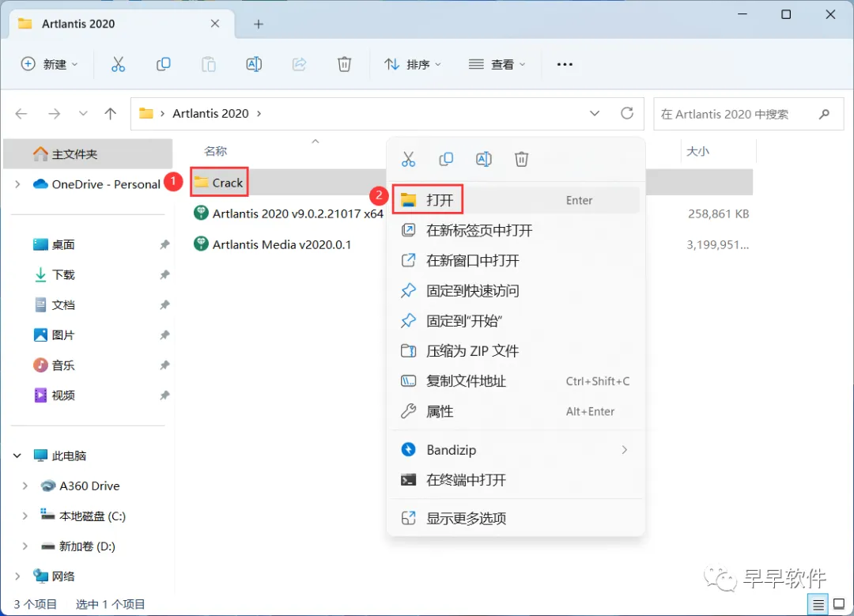The height and width of the screenshot is (616, 854).
Task: Click the Copy icon in the top toolbar
Action: (164, 64)
